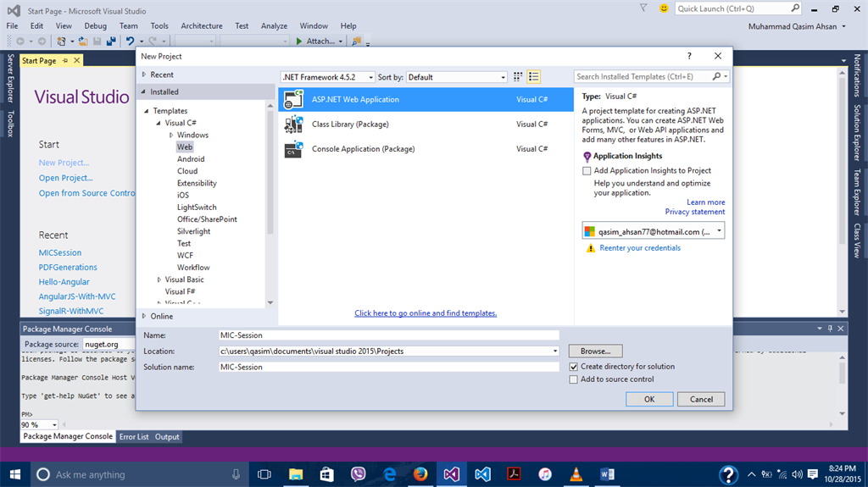Switch to the Error List tab
The width and height of the screenshot is (868, 487).
134,437
